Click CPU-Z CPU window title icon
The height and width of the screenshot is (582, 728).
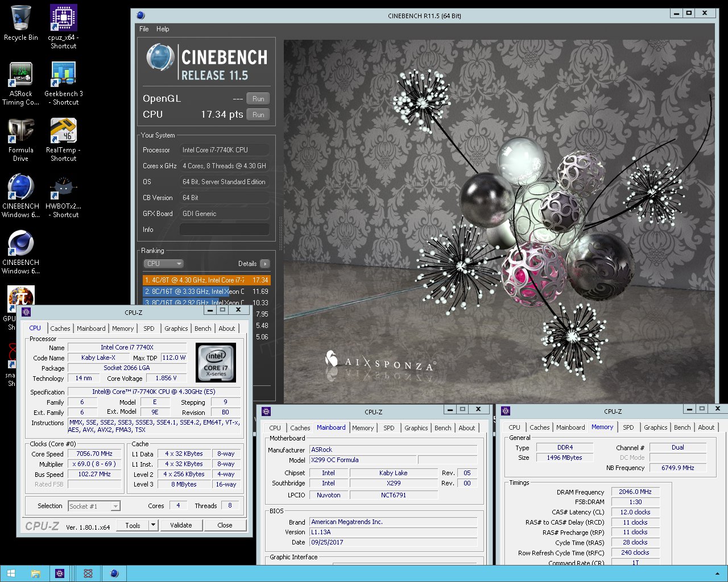[x=26, y=312]
